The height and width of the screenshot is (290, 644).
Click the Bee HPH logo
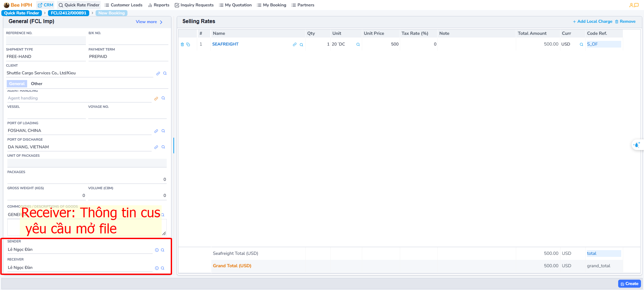pos(18,5)
